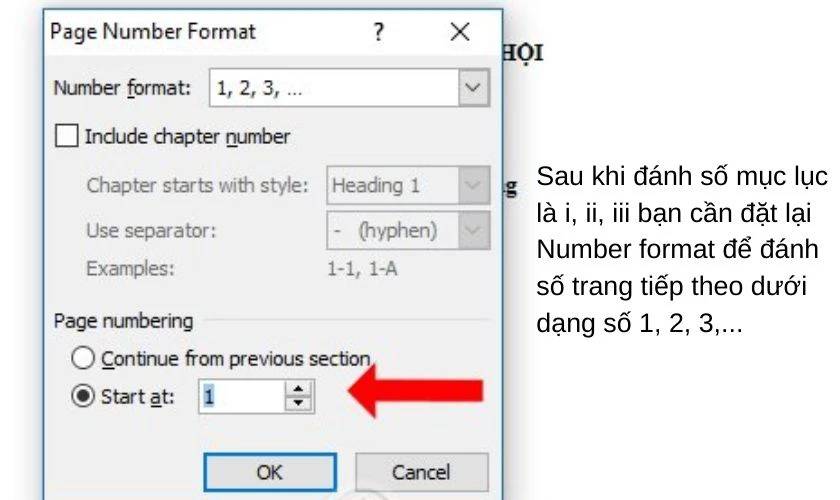
Task: Select Continue from previous section
Action: [x=83, y=358]
